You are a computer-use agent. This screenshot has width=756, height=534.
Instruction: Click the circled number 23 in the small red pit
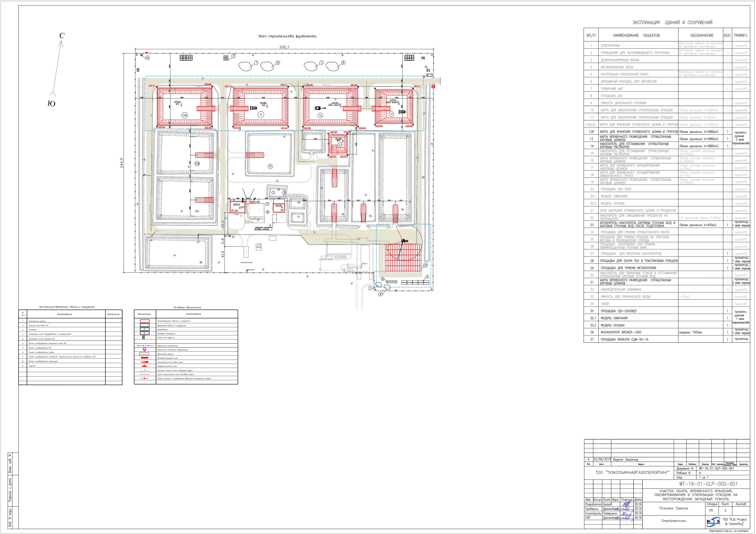(x=340, y=145)
